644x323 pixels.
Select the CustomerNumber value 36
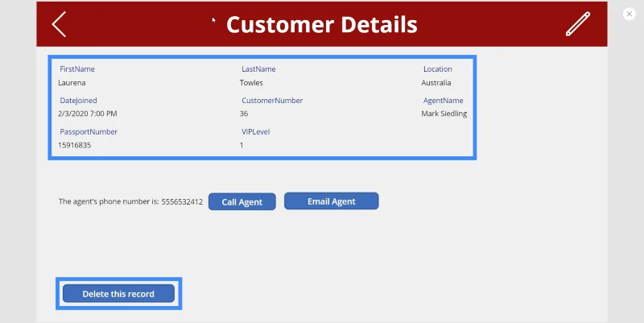coord(244,114)
